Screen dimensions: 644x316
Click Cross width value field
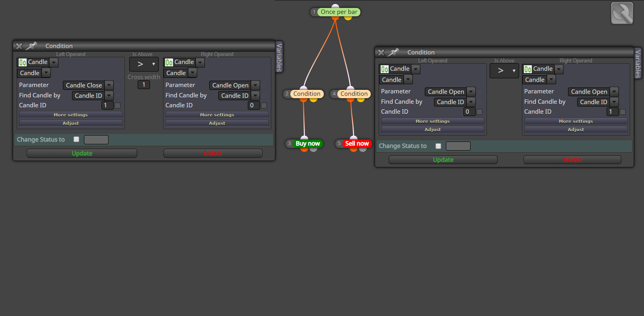144,85
